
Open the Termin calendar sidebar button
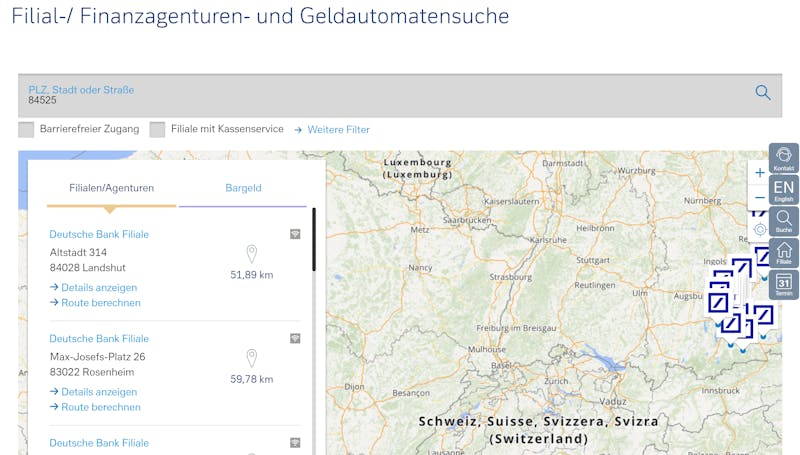(784, 285)
